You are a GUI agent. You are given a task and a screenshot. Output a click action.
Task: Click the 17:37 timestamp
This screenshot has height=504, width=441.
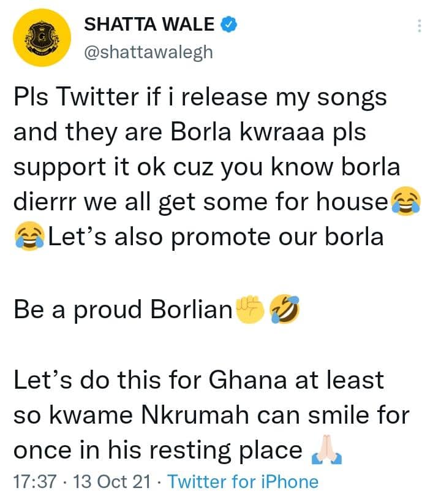tap(35, 482)
